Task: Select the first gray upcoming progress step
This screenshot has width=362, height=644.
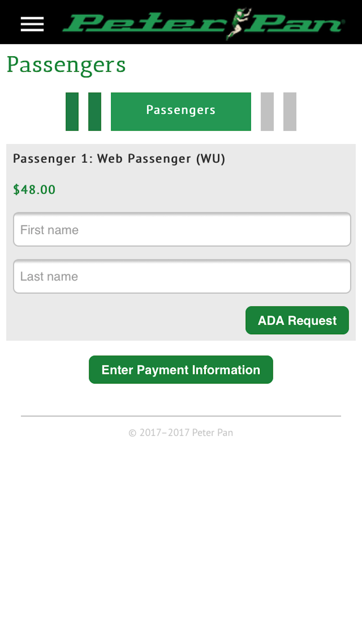Action: pos(267,111)
